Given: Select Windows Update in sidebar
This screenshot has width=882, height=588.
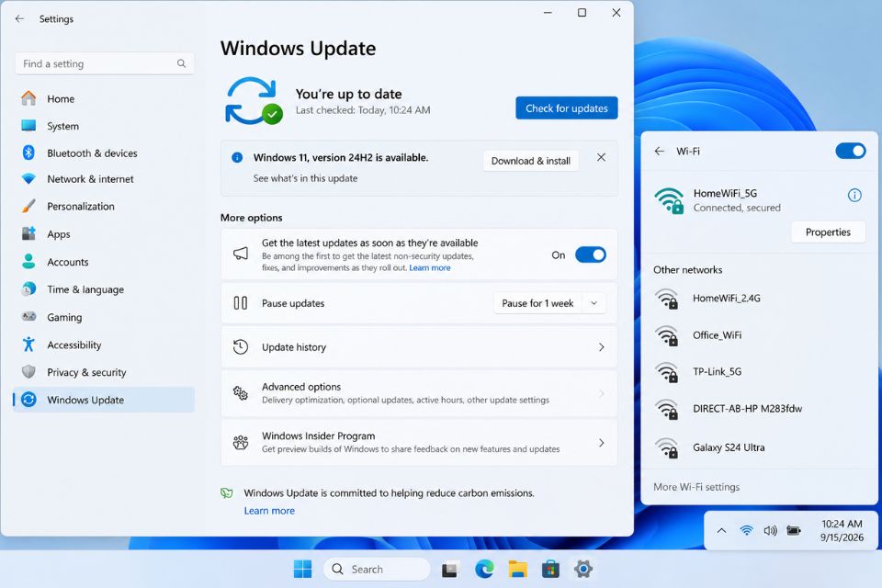Looking at the screenshot, I should pos(104,400).
